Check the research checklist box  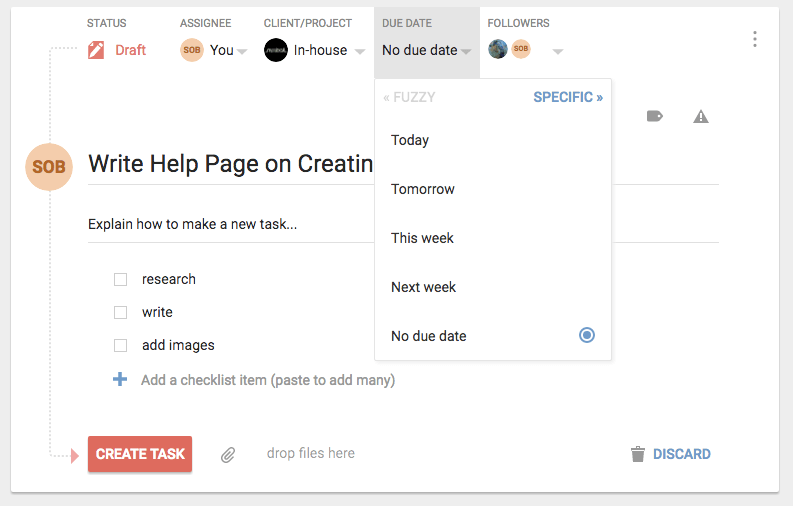click(x=120, y=280)
